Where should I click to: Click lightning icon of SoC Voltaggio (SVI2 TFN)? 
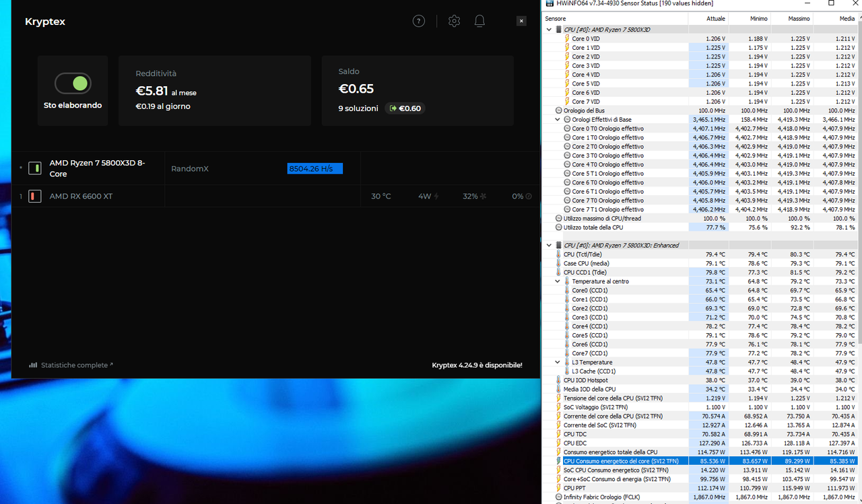click(x=558, y=407)
